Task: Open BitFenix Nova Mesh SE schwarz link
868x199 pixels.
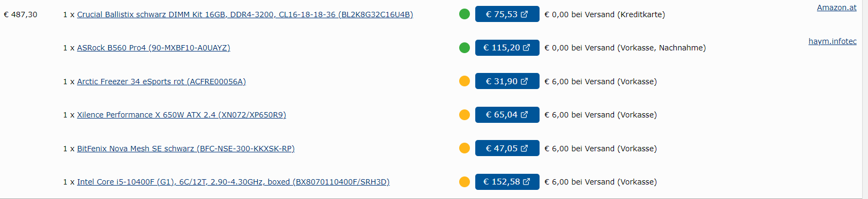Action: pos(186,149)
